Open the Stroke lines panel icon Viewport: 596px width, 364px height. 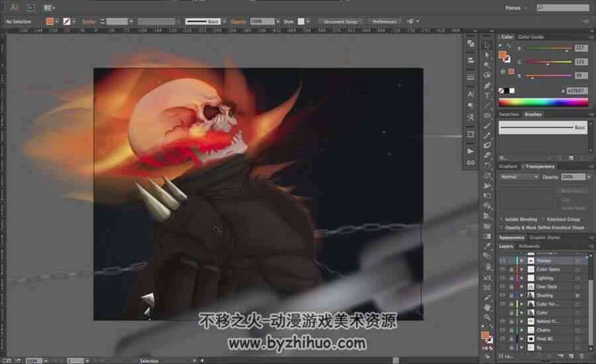tap(471, 77)
